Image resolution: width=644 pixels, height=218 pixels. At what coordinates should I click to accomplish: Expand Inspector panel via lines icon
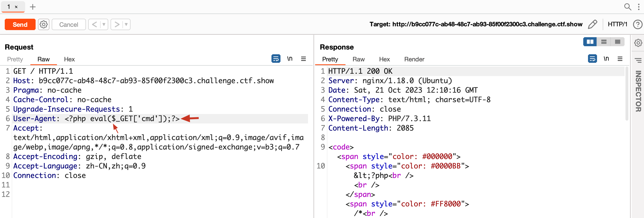click(x=638, y=60)
